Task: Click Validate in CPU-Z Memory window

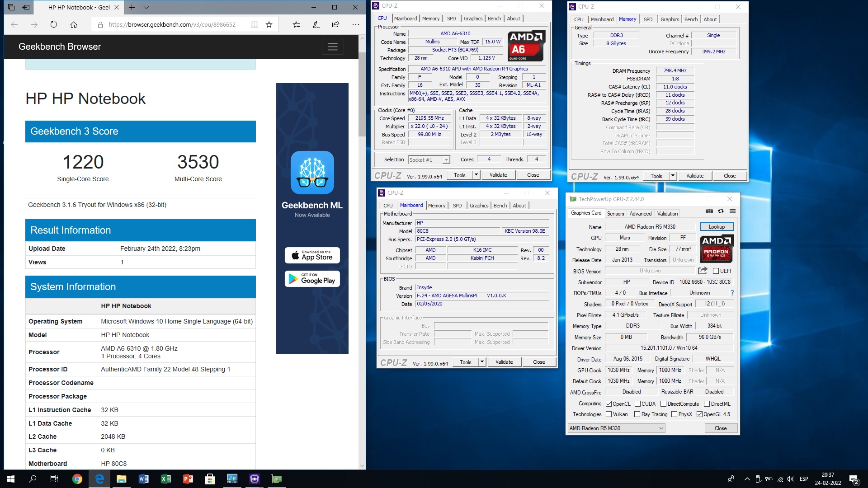Action: click(695, 176)
